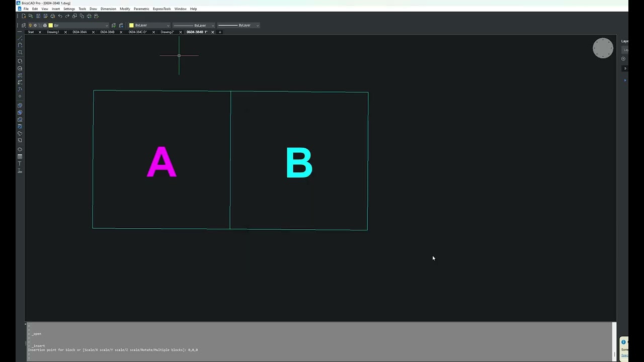The image size is (644, 362).
Task: Click the command line scrollbar
Action: [x=614, y=341]
